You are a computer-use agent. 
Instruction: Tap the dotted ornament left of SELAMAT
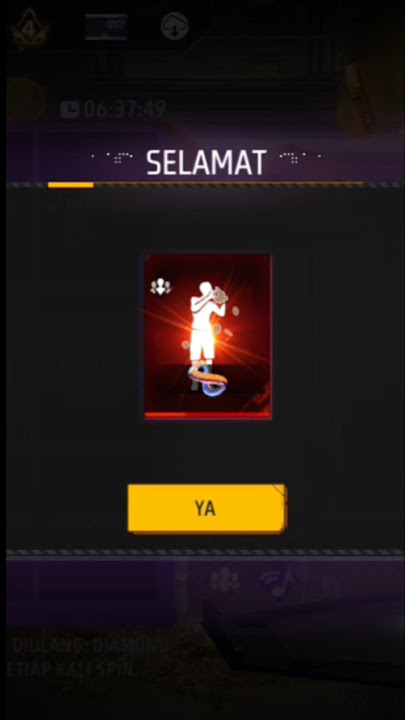(x=113, y=158)
